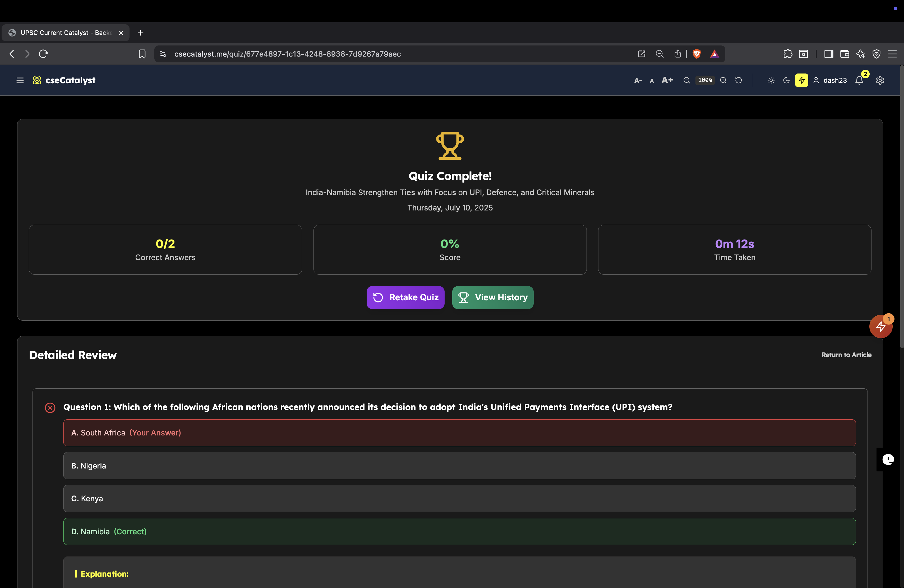Click the Retake Quiz button

pos(405,297)
